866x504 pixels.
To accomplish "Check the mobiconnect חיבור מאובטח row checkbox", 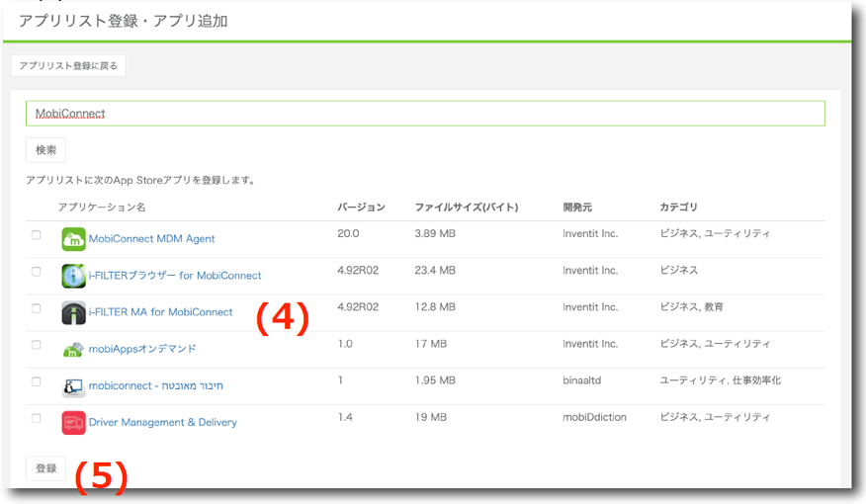I will pyautogui.click(x=36, y=381).
